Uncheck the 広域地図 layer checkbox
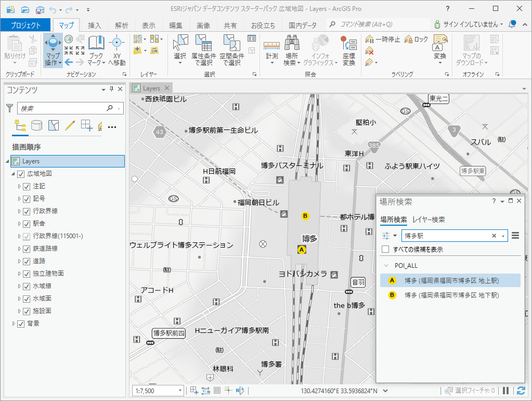The width and height of the screenshot is (532, 401). [x=21, y=174]
